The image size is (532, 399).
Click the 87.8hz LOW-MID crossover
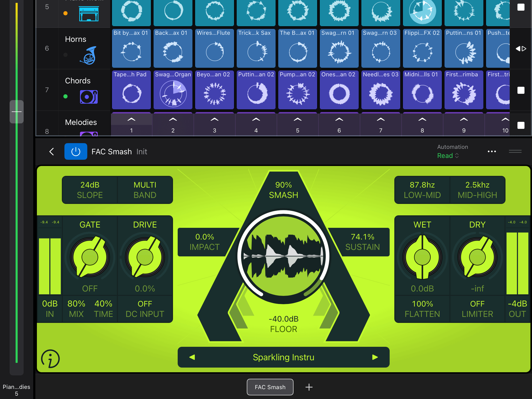(x=422, y=190)
